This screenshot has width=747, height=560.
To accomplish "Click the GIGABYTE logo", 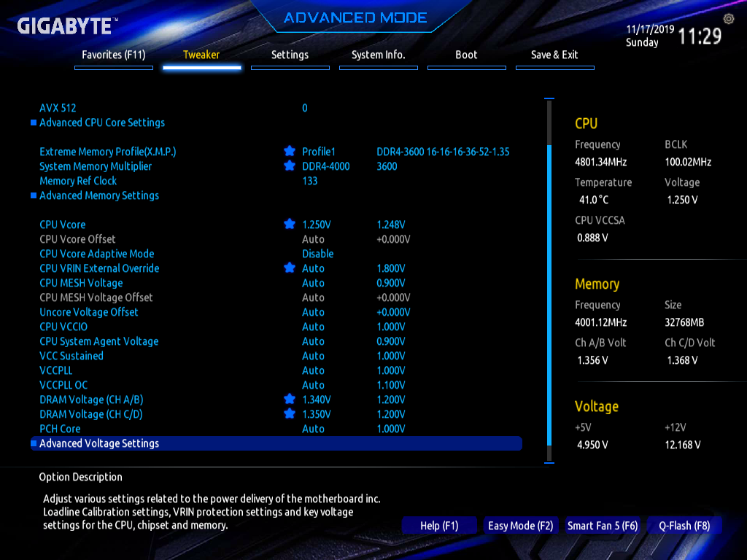I will click(x=67, y=26).
